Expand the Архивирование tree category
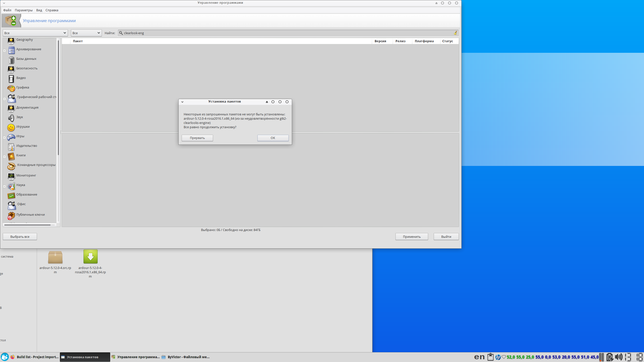Viewport: 644px width, 362px height. [x=4, y=51]
